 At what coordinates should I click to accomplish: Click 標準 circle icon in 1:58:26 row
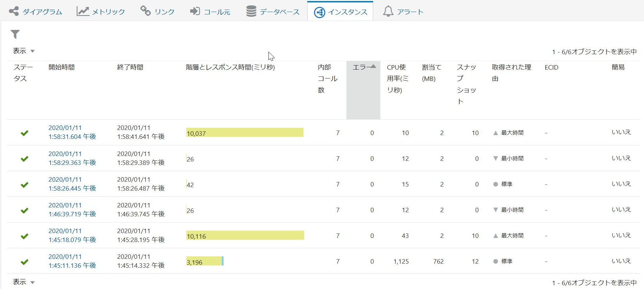coord(495,184)
